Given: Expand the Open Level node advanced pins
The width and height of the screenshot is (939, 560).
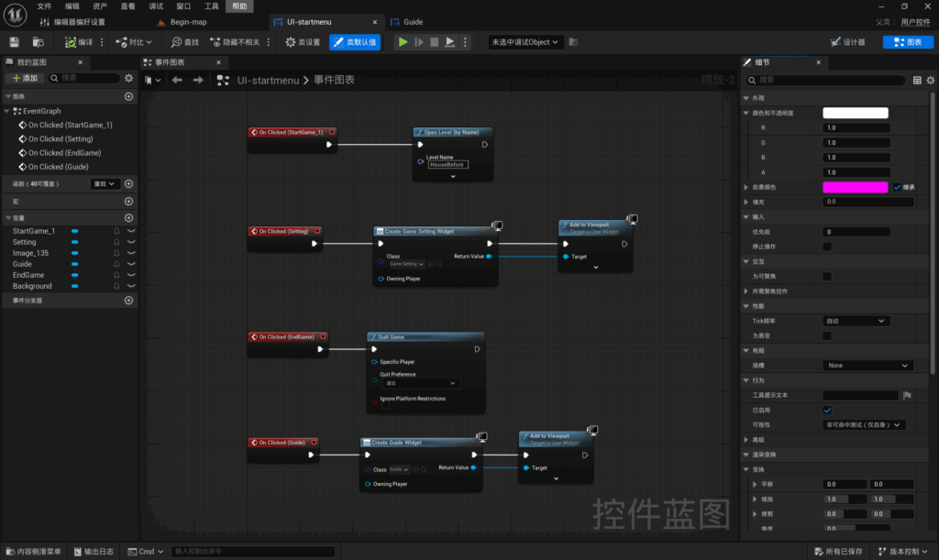Looking at the screenshot, I should [x=453, y=177].
